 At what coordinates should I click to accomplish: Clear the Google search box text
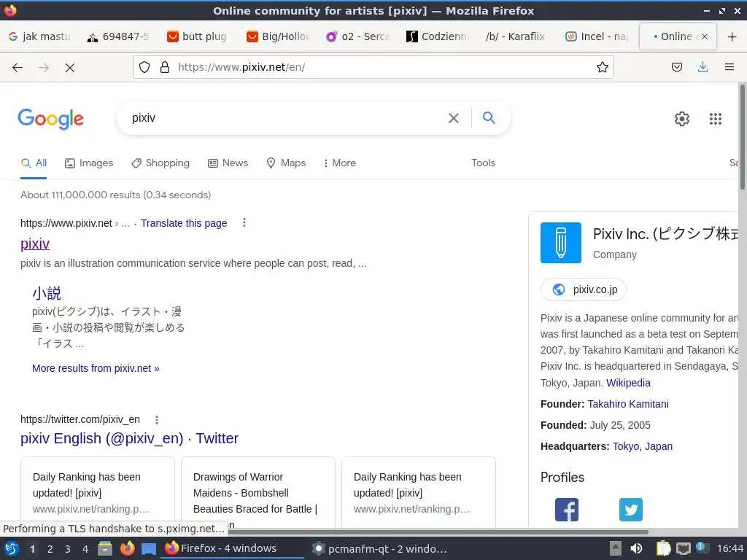click(454, 117)
